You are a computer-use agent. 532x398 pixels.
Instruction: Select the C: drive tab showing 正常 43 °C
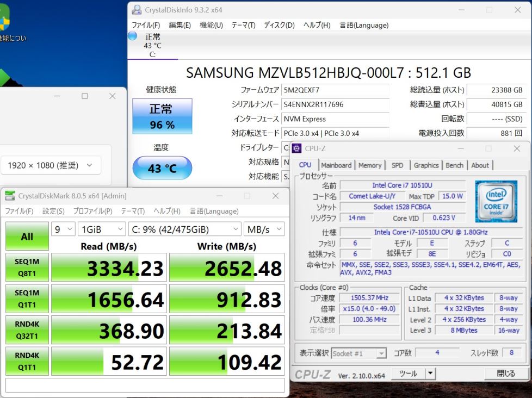(x=153, y=46)
